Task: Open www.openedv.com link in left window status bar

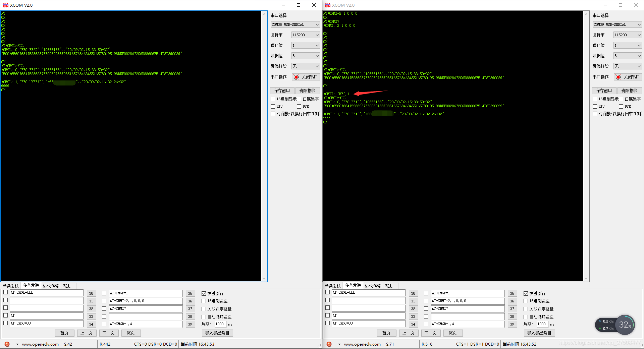Action: coord(41,344)
